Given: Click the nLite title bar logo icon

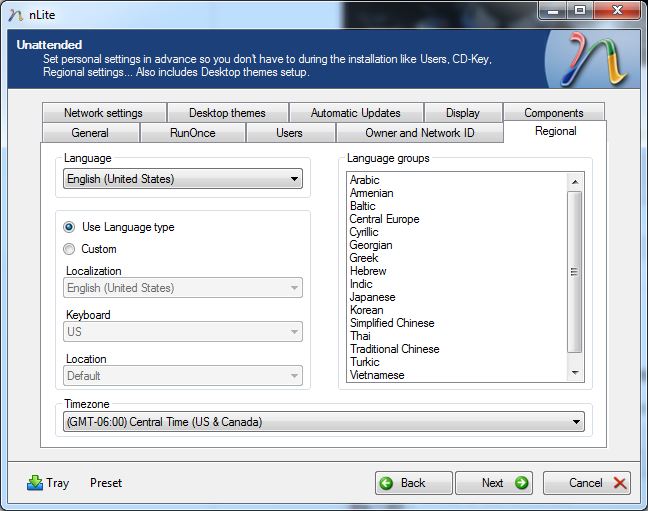Looking at the screenshot, I should pos(16,15).
